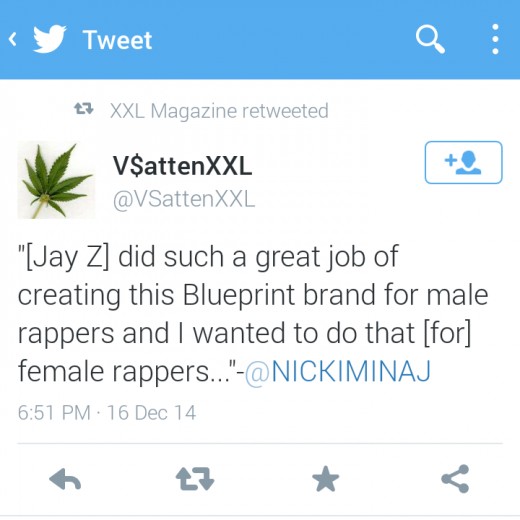This screenshot has width=520, height=520.
Task: Open V$attenXXL profile picture
Action: point(56,180)
